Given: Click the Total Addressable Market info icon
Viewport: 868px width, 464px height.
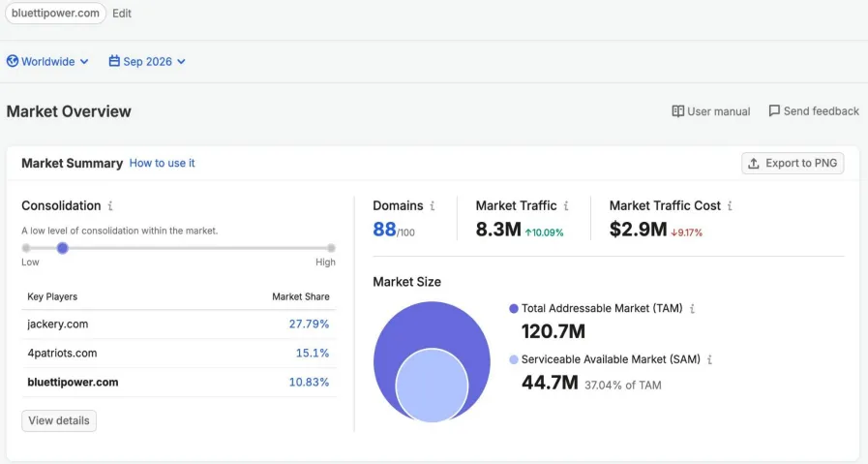Looking at the screenshot, I should click(x=692, y=309).
